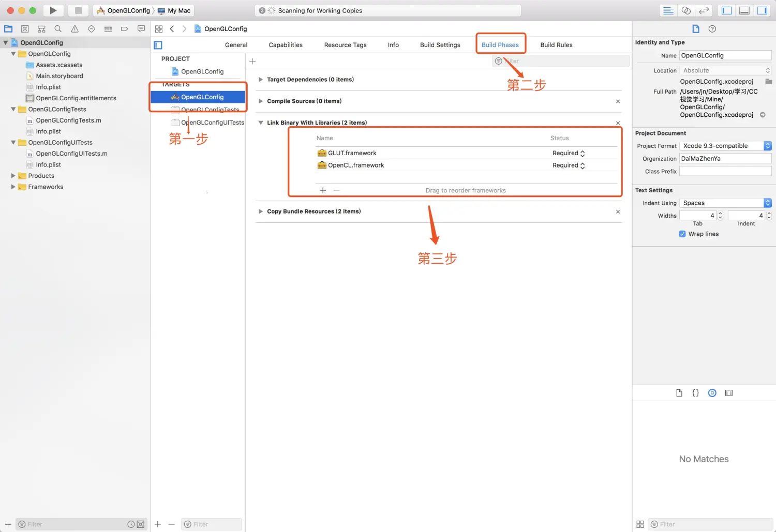Toggle the Navigator pane visibility
This screenshot has width=776, height=532.
[727, 10]
